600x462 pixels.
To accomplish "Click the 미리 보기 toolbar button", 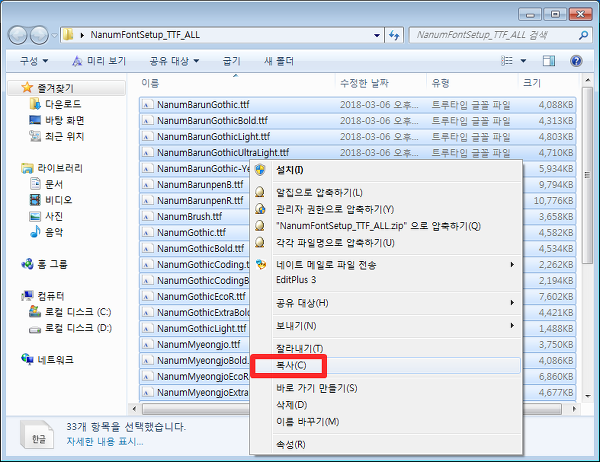I will (99, 61).
